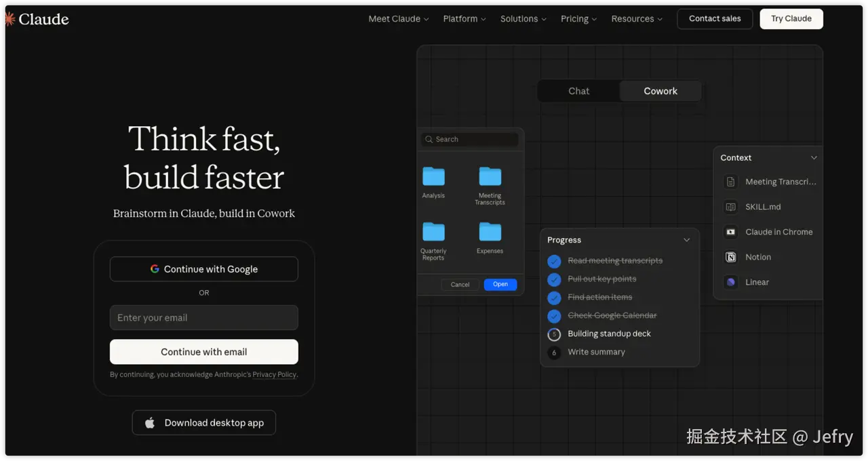This screenshot has width=868, height=461.
Task: Click the Apple logo on download button
Action: pos(150,422)
